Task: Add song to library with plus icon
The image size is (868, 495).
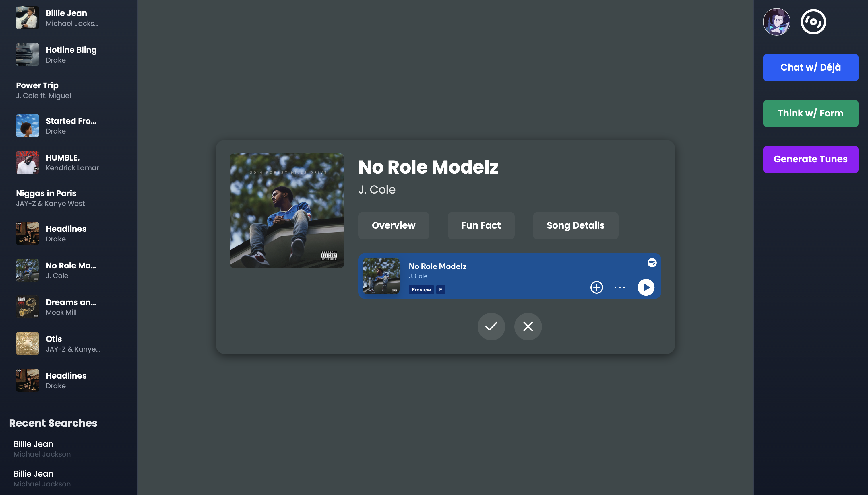Action: coord(596,287)
